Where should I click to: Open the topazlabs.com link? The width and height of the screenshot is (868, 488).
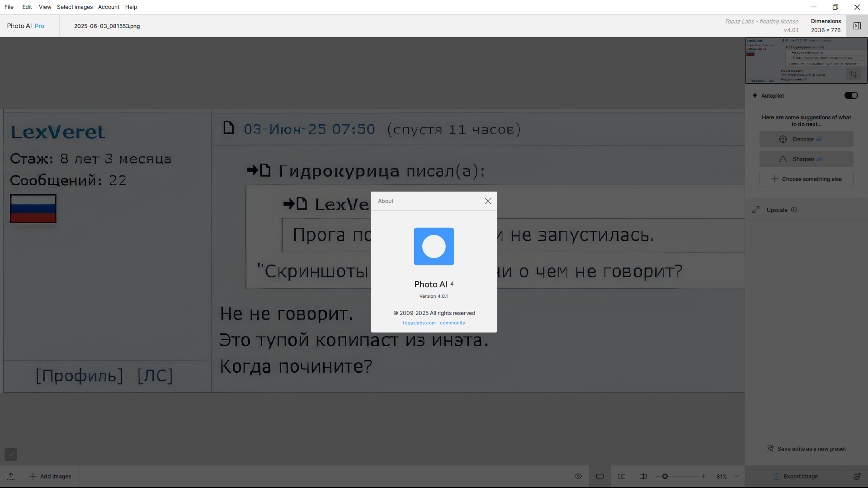tap(419, 323)
